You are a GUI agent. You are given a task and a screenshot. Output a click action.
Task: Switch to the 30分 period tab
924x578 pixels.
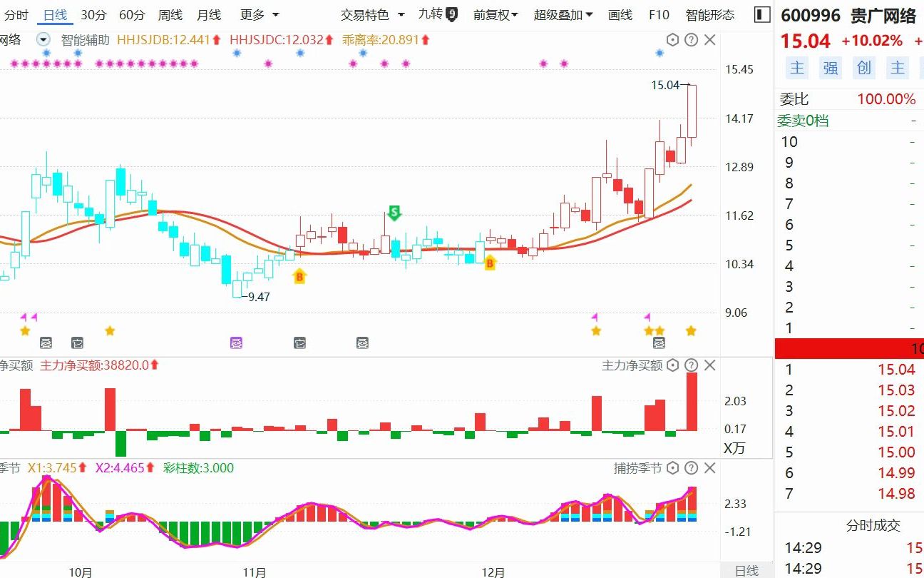click(93, 14)
